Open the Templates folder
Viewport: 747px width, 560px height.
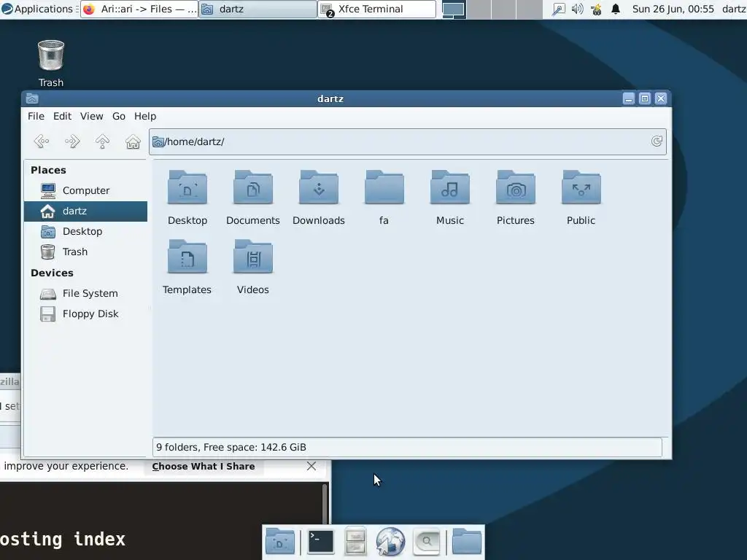point(187,267)
